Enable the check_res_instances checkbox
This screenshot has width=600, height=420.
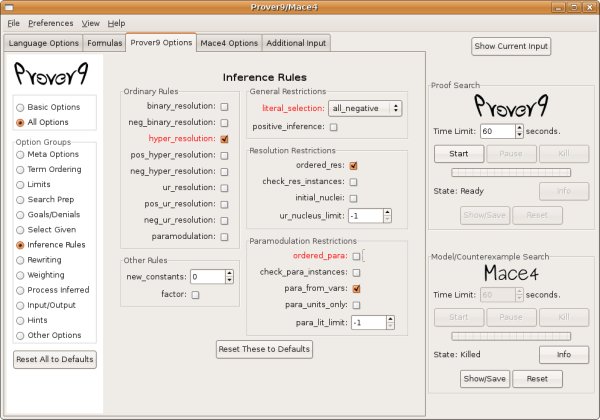click(x=353, y=182)
